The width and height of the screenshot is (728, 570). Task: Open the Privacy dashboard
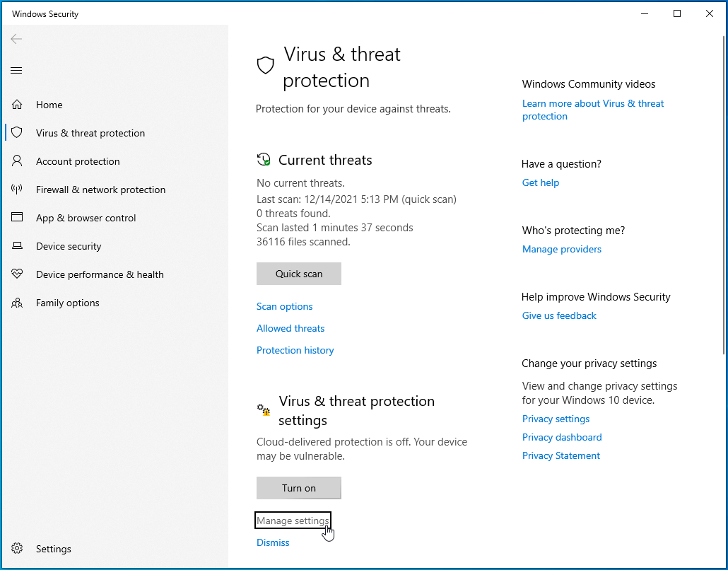562,437
